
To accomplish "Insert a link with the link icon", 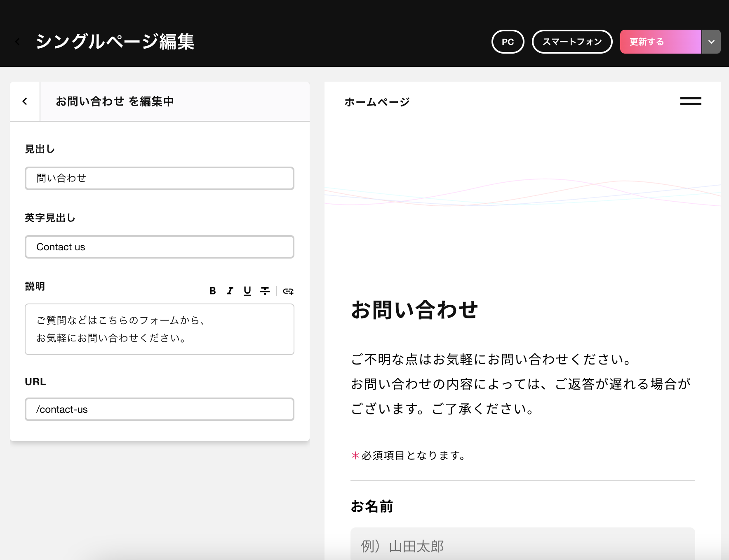I will [288, 292].
